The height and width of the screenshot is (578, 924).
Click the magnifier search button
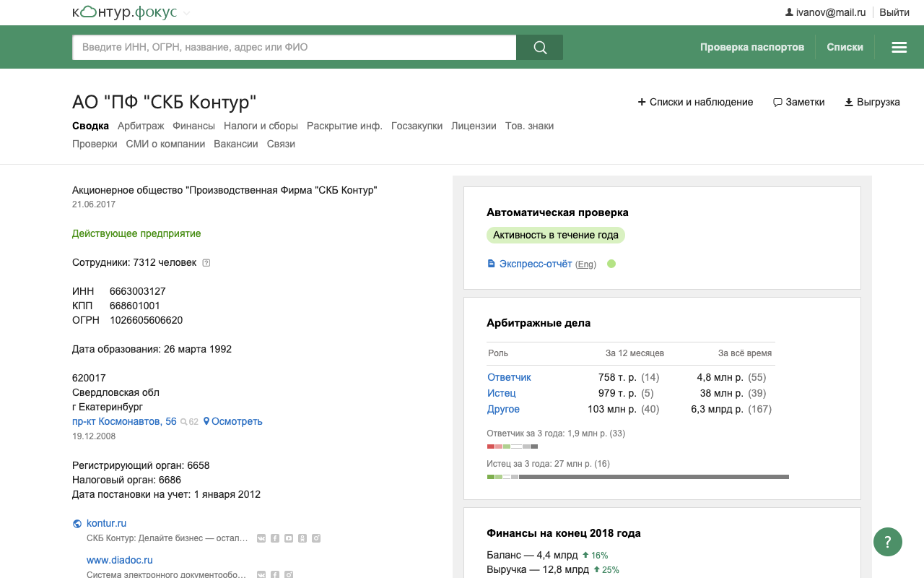(540, 48)
